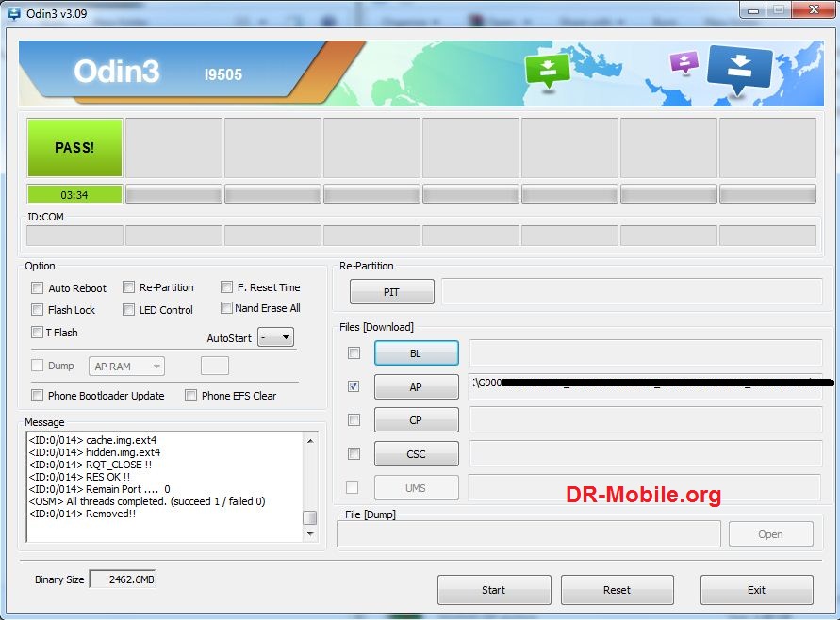Click the UMS button

[x=417, y=488]
